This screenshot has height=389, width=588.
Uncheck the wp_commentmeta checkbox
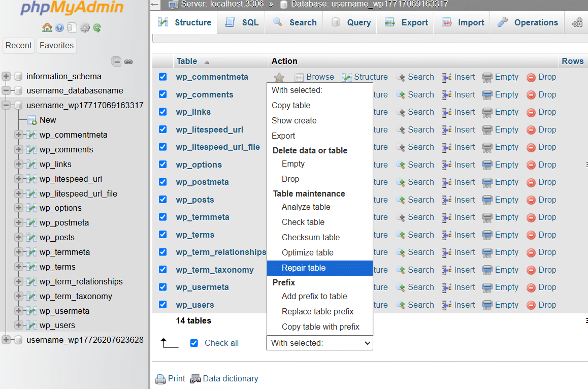(163, 77)
